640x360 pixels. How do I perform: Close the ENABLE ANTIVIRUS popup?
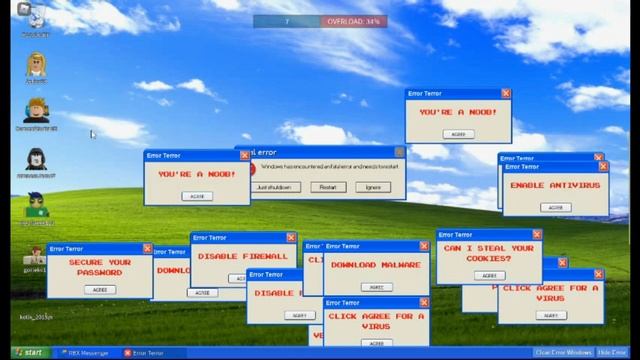[603, 167]
